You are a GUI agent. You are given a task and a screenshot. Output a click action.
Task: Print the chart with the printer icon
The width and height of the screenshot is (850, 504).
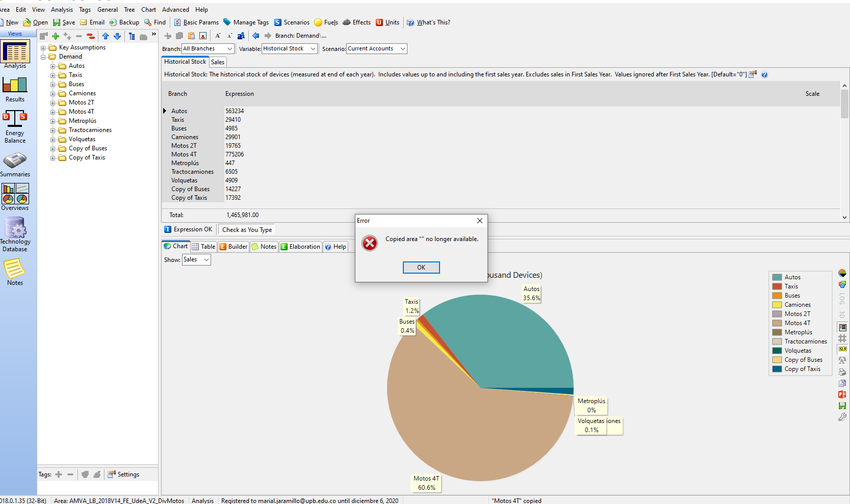pyautogui.click(x=842, y=372)
